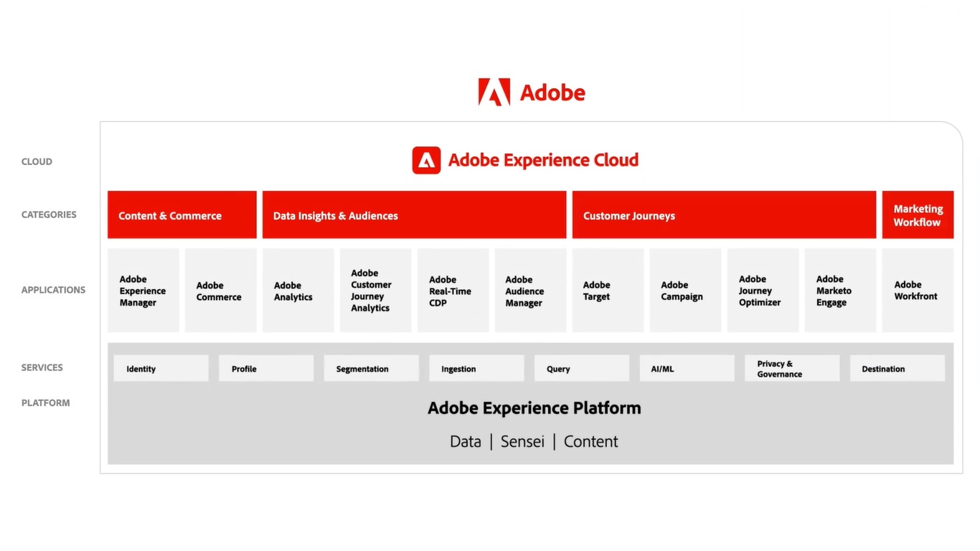This screenshot has height=551, width=980.
Task: Open the Adobe Real-Time CDP tile
Action: tap(453, 291)
